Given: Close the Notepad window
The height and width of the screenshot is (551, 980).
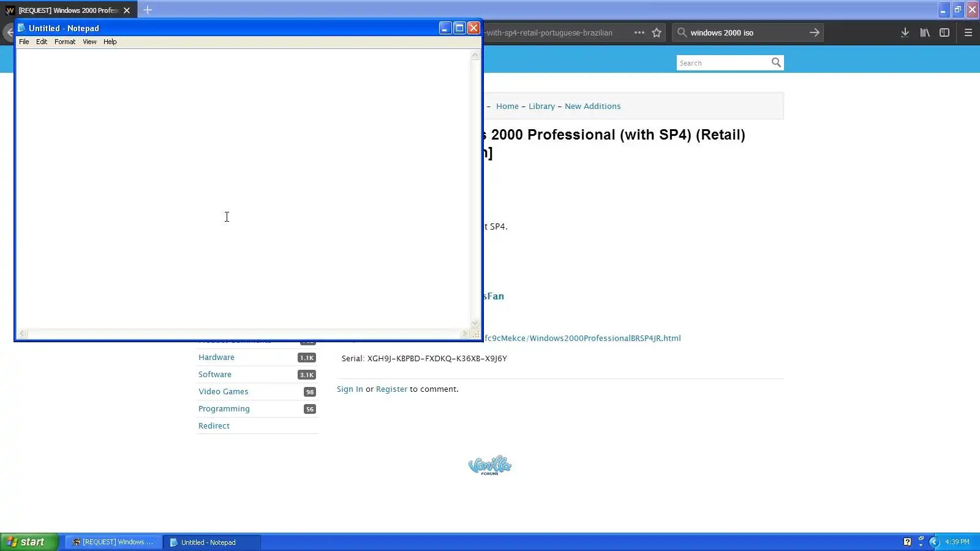Looking at the screenshot, I should pos(473,28).
